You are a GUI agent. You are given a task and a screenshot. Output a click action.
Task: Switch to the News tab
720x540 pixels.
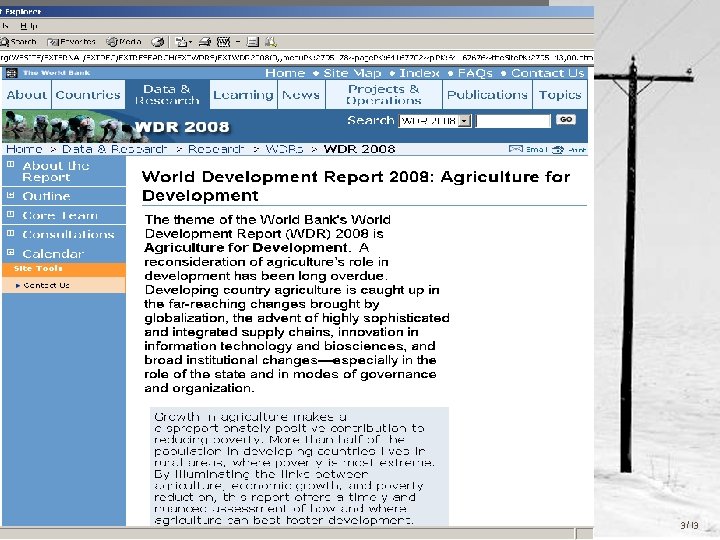click(301, 95)
